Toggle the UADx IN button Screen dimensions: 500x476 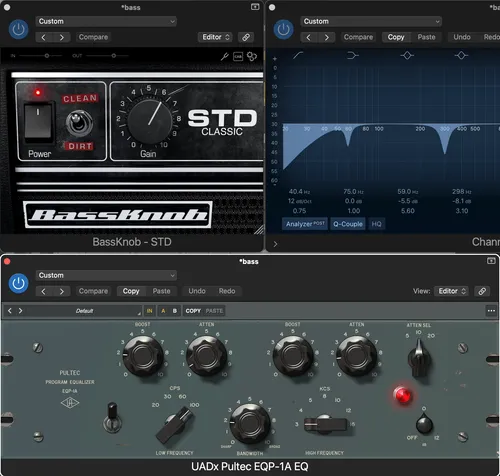tap(149, 311)
